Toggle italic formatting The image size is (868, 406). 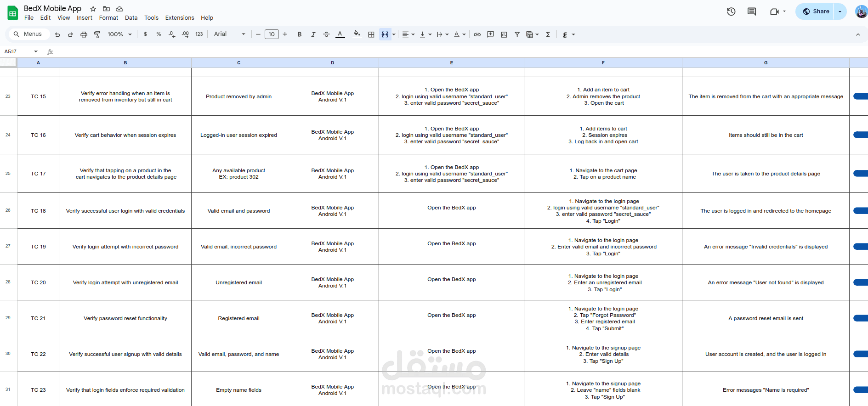313,34
